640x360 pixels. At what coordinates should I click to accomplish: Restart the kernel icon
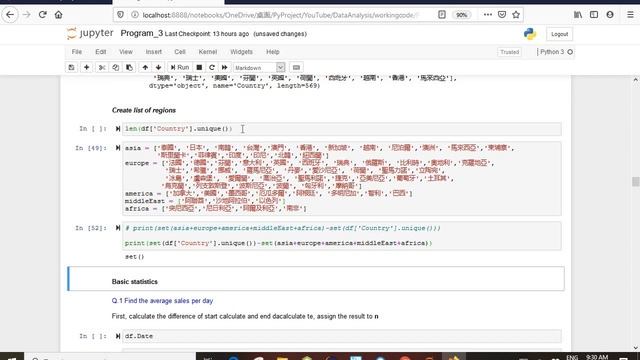click(x=212, y=67)
